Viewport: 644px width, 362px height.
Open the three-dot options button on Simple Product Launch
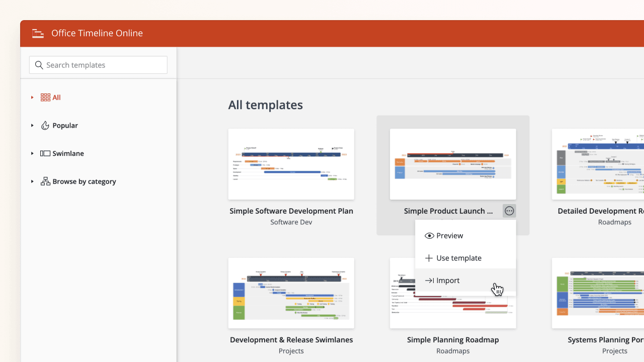[509, 211]
